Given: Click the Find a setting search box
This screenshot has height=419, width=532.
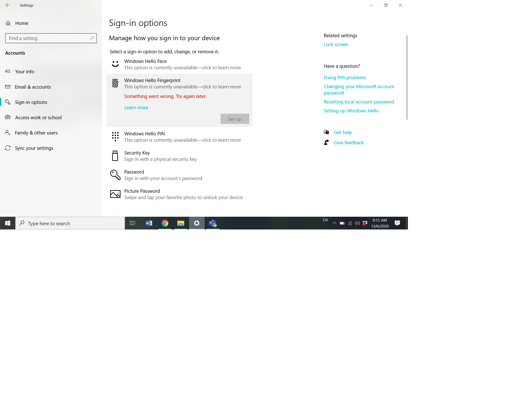Looking at the screenshot, I should pos(51,38).
